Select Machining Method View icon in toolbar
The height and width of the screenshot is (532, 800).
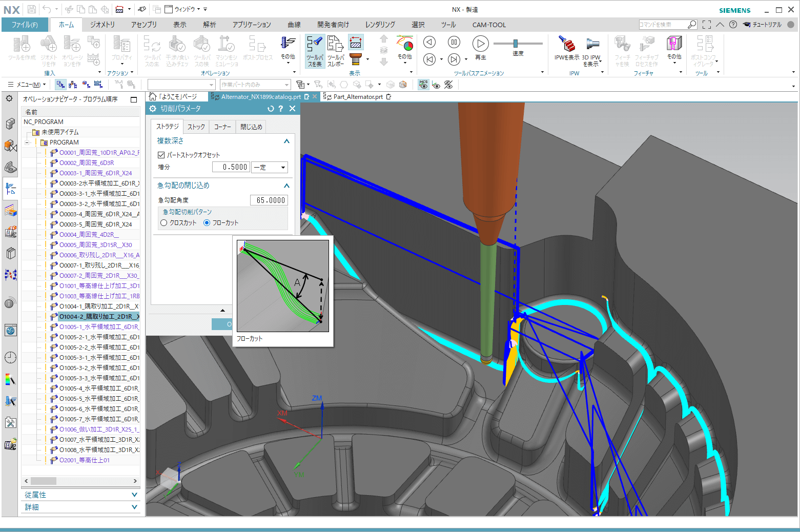click(98, 85)
